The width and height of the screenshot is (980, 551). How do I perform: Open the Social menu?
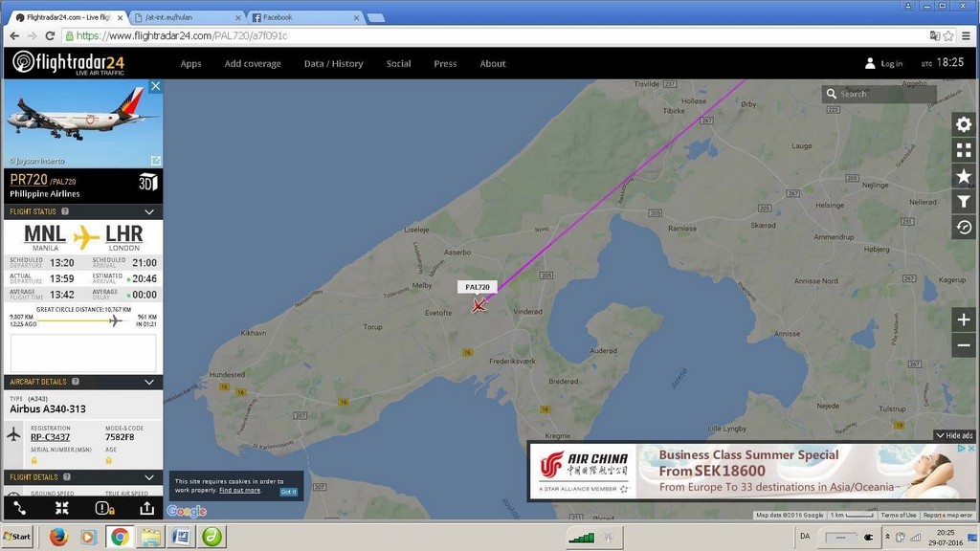click(398, 64)
